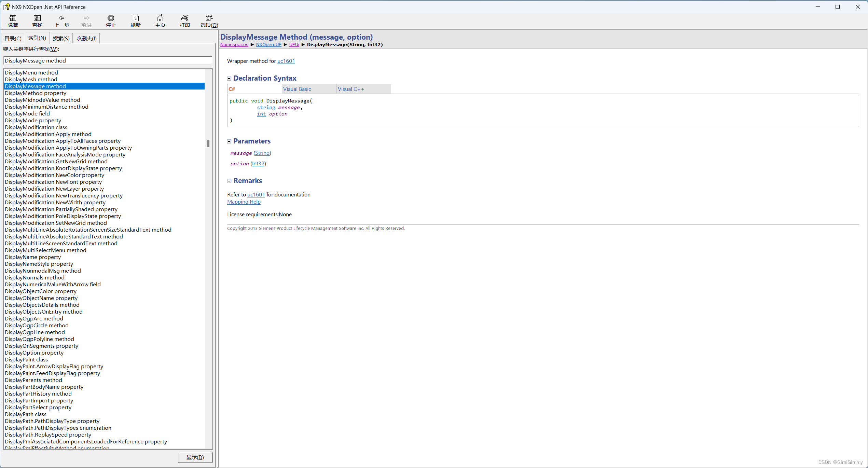Switch to the Visual Basic syntax tab
The height and width of the screenshot is (468, 868).
pyautogui.click(x=297, y=89)
